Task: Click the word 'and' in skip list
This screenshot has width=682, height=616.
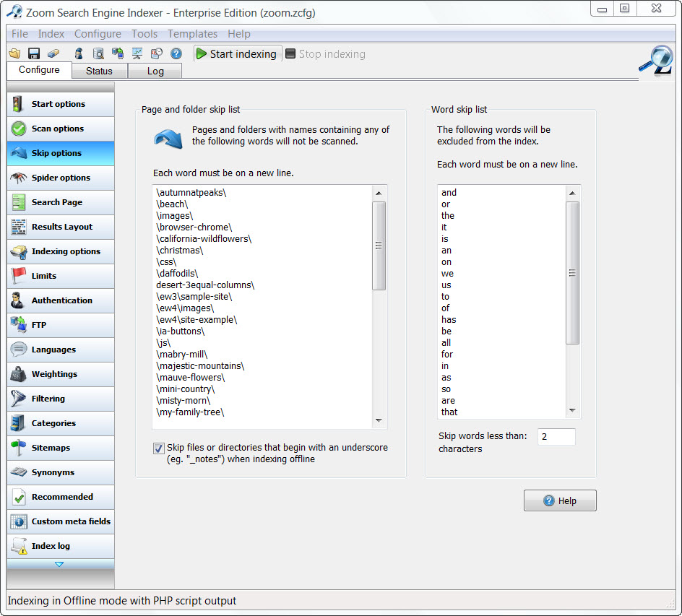Action: click(x=449, y=193)
